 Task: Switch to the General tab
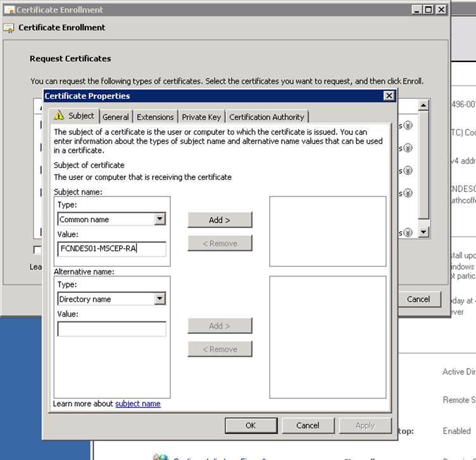116,117
